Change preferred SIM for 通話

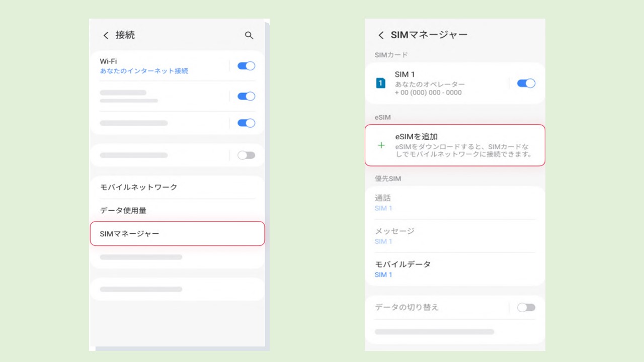455,203
